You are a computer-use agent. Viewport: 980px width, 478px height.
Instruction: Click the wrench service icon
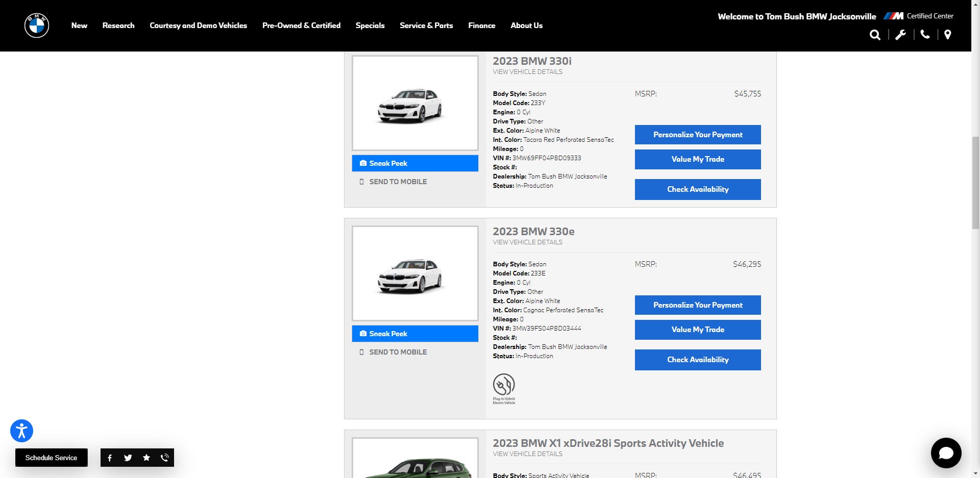point(900,35)
